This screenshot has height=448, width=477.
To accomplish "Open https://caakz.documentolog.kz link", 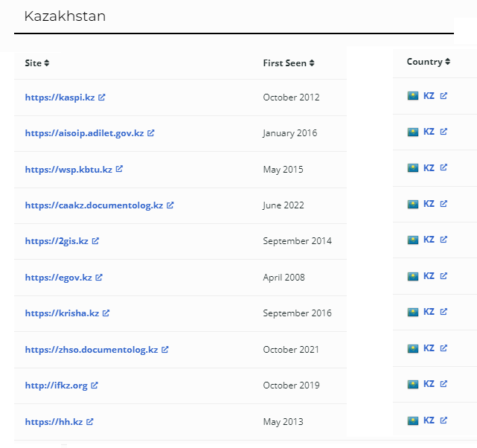I will pyautogui.click(x=94, y=205).
